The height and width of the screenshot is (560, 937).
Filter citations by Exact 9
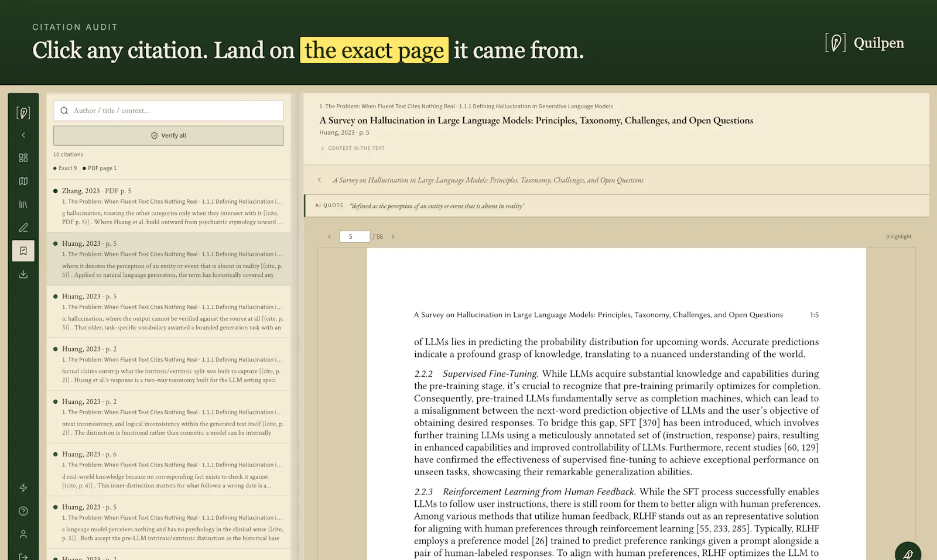click(x=65, y=168)
